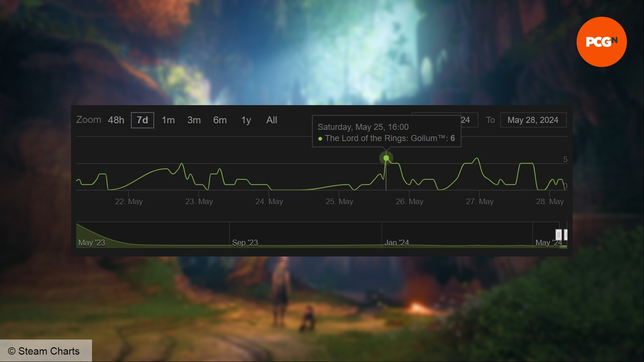644x362 pixels.
Task: Click the '23. May' axis label
Action: pyautogui.click(x=199, y=202)
